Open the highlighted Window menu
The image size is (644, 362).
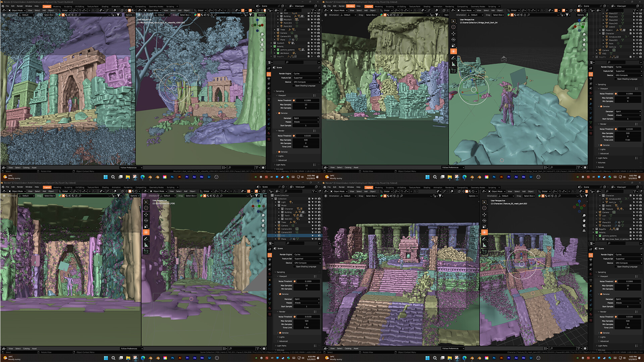tap(351, 6)
